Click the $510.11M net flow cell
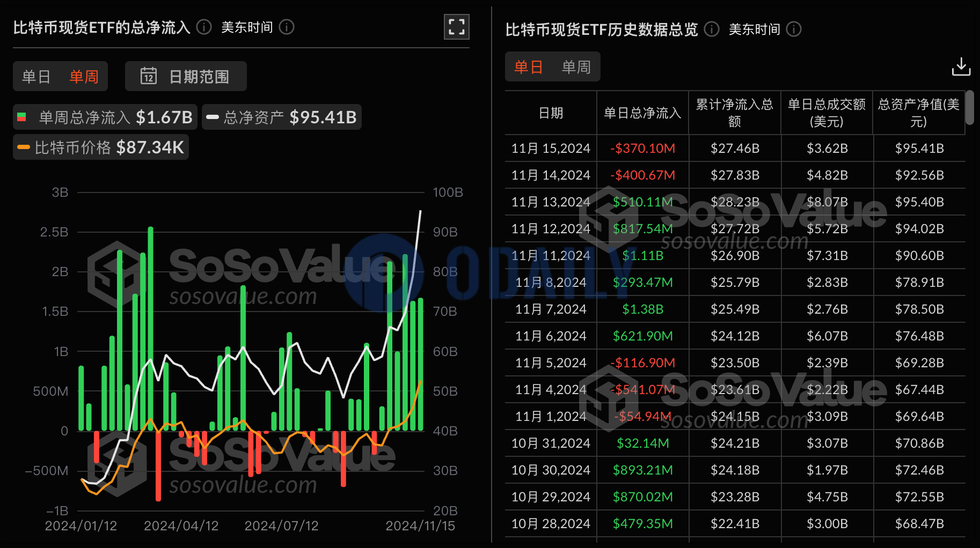Image resolution: width=980 pixels, height=548 pixels. 642,202
